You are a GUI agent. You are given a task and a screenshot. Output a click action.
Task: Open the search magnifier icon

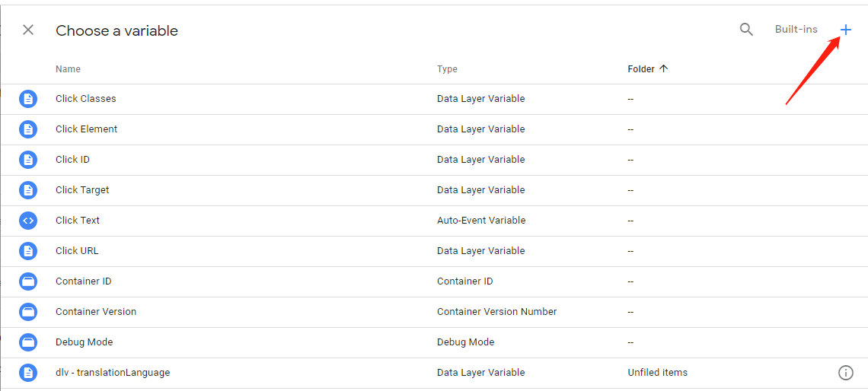[746, 30]
